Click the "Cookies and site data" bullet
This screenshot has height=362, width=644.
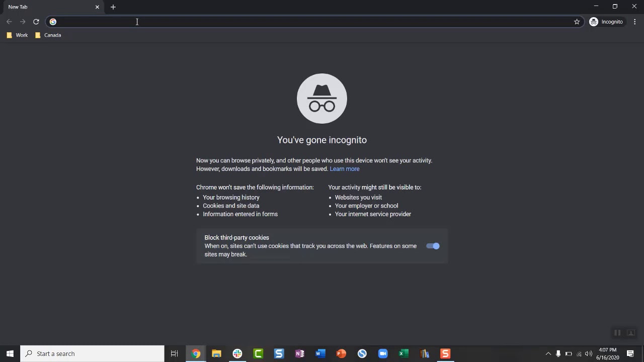pos(231,206)
